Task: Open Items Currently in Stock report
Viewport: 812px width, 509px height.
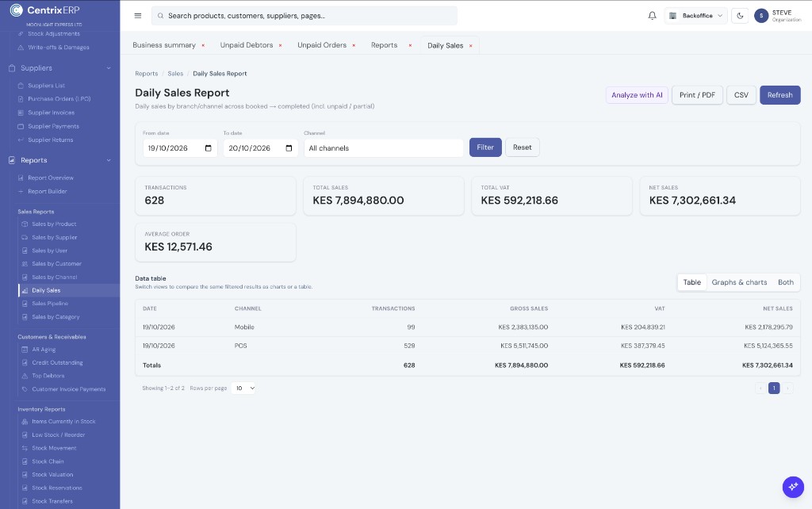Action: (x=63, y=422)
